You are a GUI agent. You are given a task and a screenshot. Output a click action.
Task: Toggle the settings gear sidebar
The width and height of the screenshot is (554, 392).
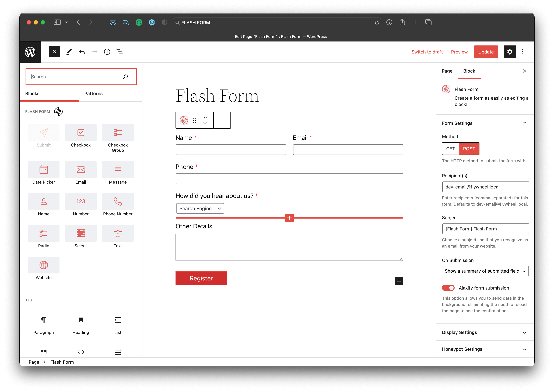coord(510,52)
